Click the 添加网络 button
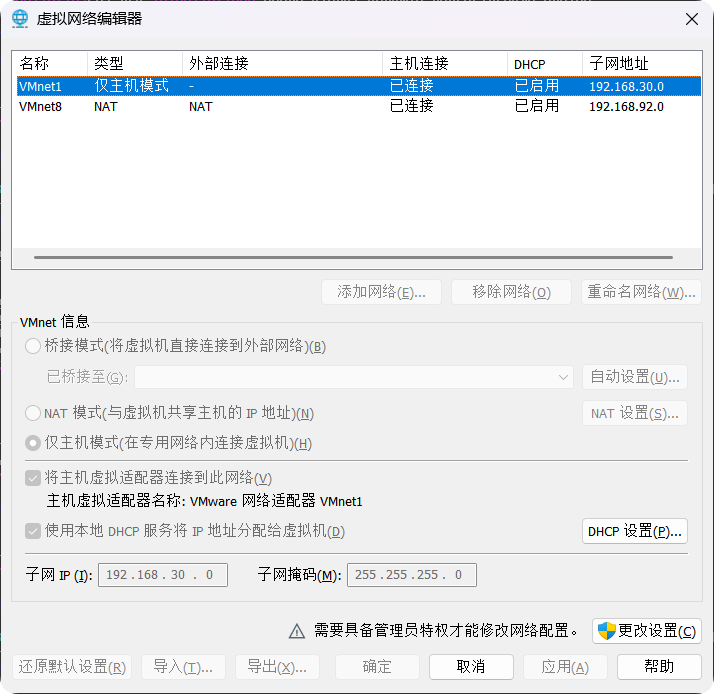 pyautogui.click(x=381, y=292)
